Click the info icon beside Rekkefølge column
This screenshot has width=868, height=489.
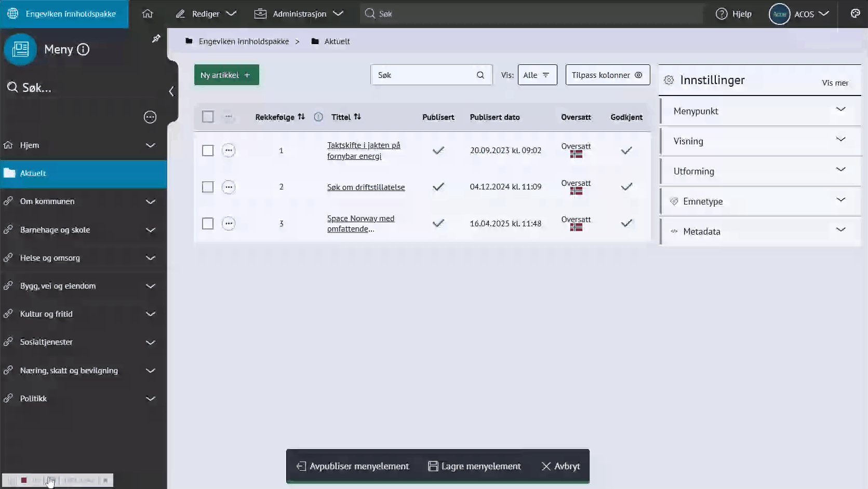point(318,117)
